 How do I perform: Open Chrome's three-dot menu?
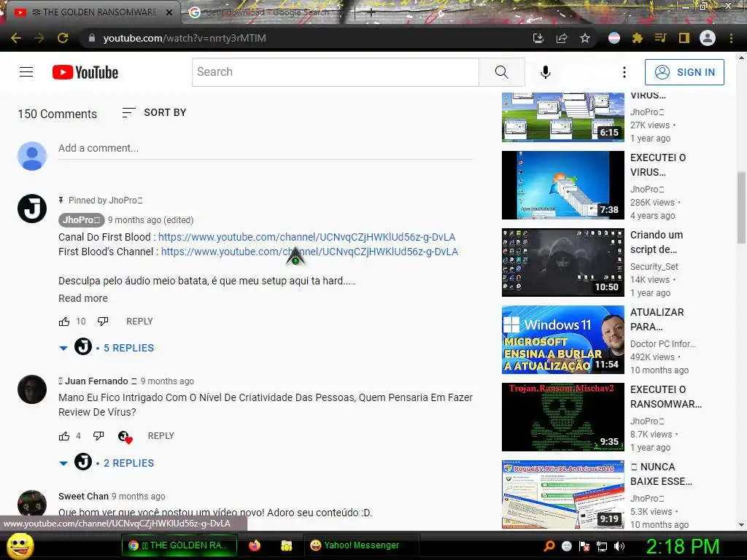pyautogui.click(x=731, y=38)
